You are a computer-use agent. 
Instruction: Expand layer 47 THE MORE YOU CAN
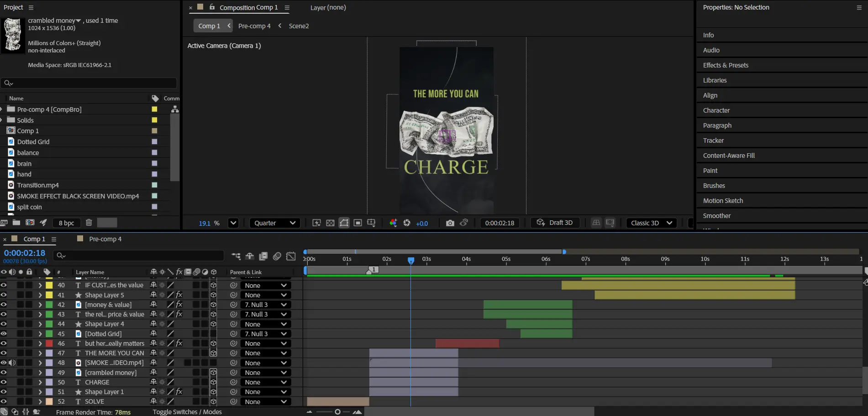[x=40, y=353]
